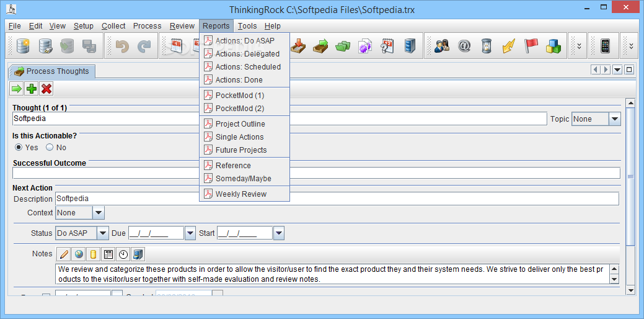Viewport: 644px width, 319px height.
Task: Click the notes text area scroll down arrow
Action: point(614,279)
